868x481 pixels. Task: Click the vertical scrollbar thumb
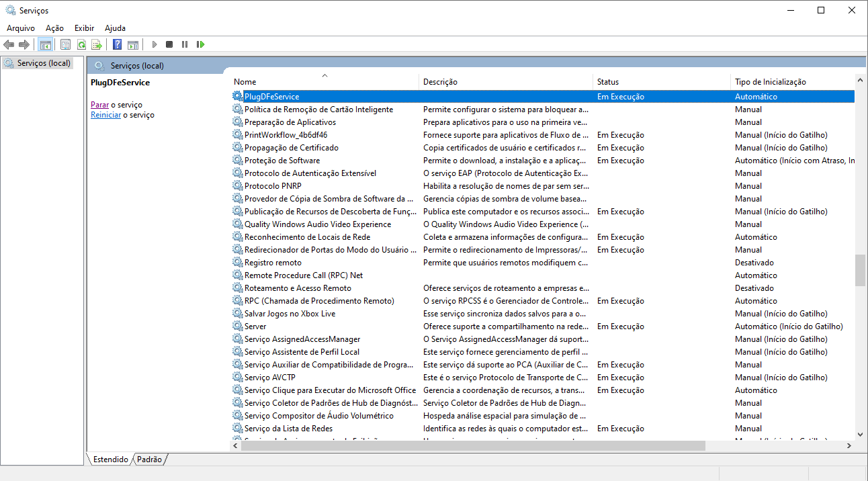point(860,270)
